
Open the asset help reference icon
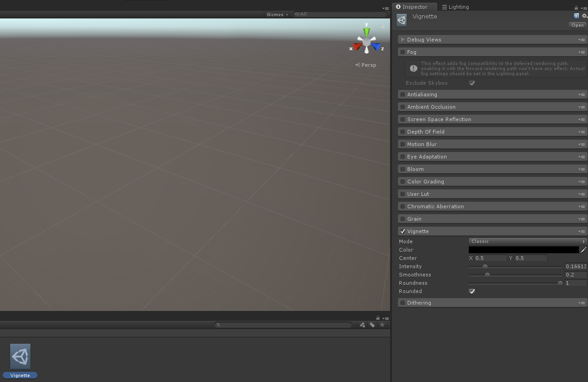(x=576, y=16)
